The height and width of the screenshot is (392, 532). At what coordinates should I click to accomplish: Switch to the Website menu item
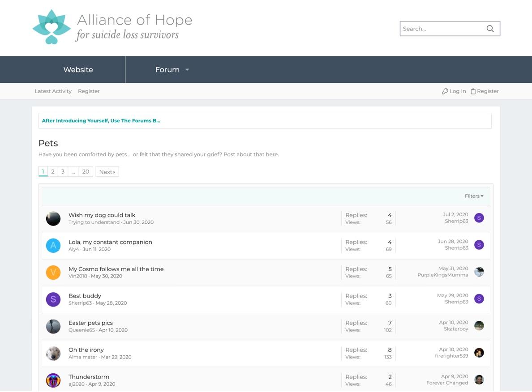click(78, 69)
